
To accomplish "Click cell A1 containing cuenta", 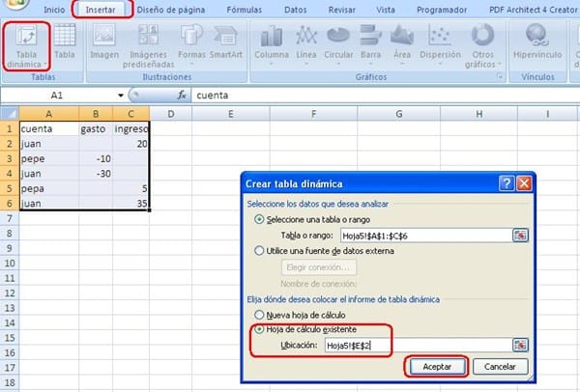I will click(x=49, y=128).
